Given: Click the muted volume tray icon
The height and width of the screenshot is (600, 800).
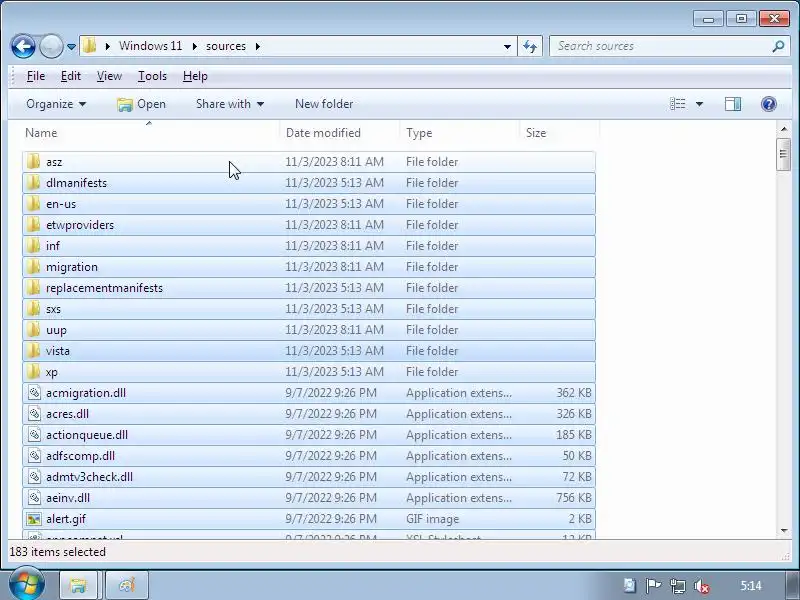Looking at the screenshot, I should pyautogui.click(x=702, y=586).
